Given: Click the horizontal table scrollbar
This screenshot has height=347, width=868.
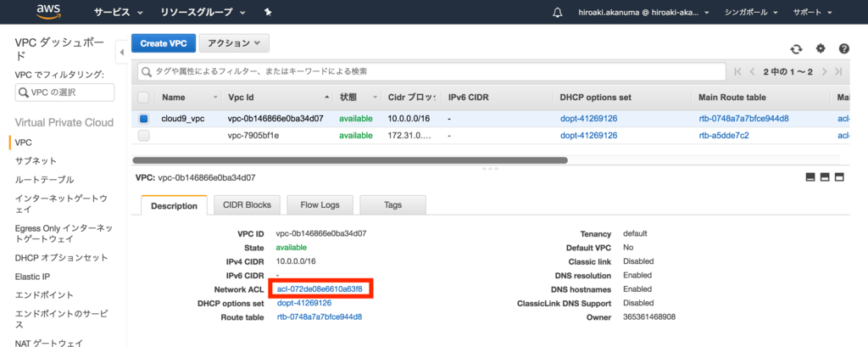Looking at the screenshot, I should coord(350,160).
